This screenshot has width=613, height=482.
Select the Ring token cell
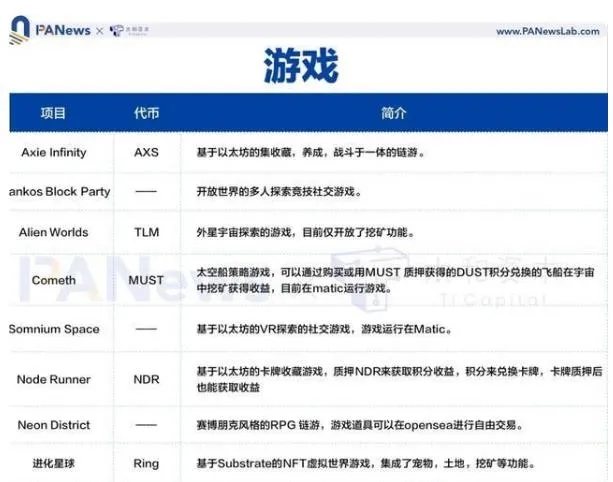(x=146, y=464)
